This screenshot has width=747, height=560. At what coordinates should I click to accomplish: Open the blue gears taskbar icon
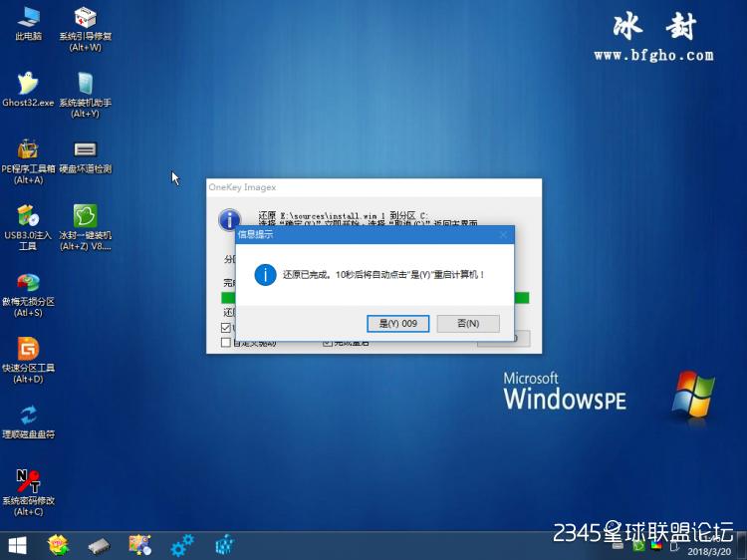[x=182, y=545]
